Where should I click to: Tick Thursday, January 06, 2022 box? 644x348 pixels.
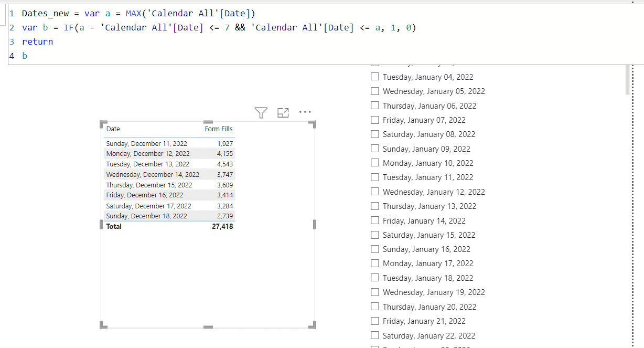[374, 106]
